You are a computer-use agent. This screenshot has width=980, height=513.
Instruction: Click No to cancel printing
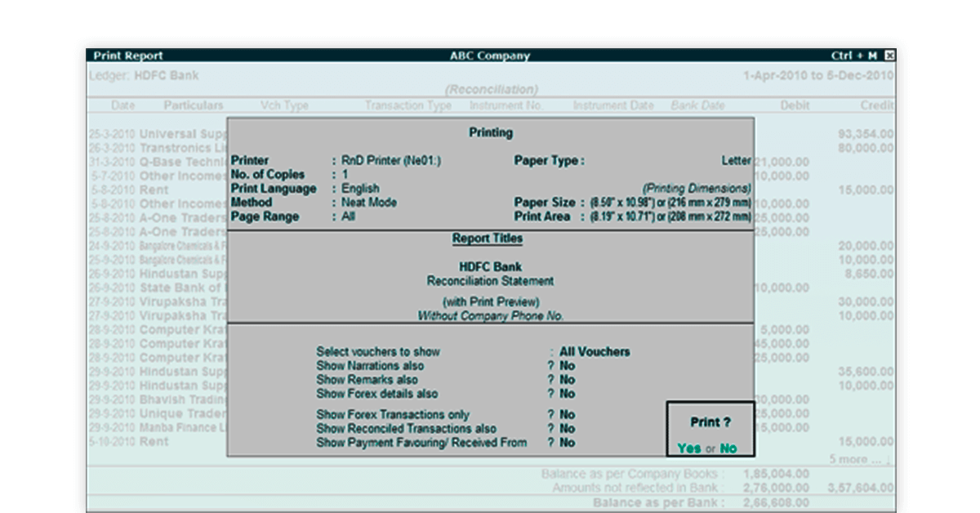click(x=728, y=448)
